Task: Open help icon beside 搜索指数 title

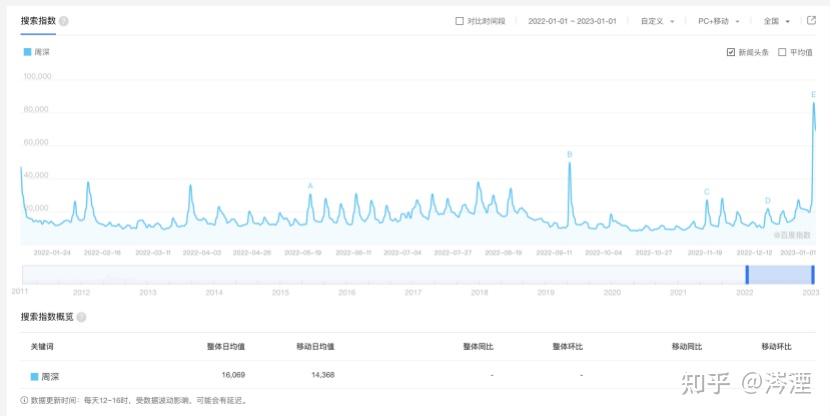Action: click(x=64, y=21)
